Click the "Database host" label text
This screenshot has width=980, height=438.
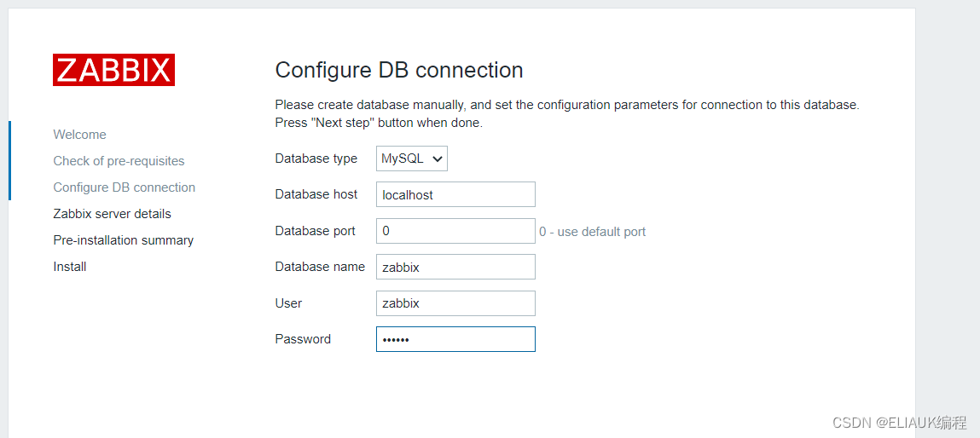click(316, 194)
